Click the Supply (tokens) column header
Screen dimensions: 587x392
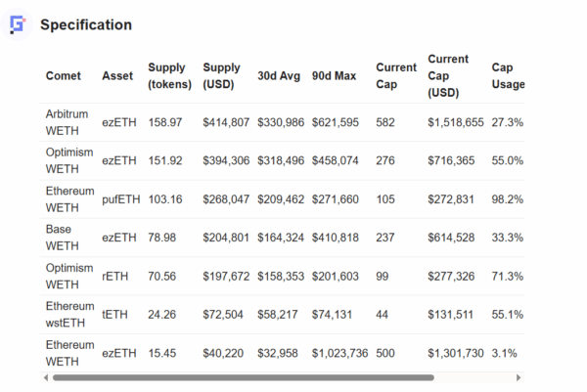pyautogui.click(x=170, y=76)
